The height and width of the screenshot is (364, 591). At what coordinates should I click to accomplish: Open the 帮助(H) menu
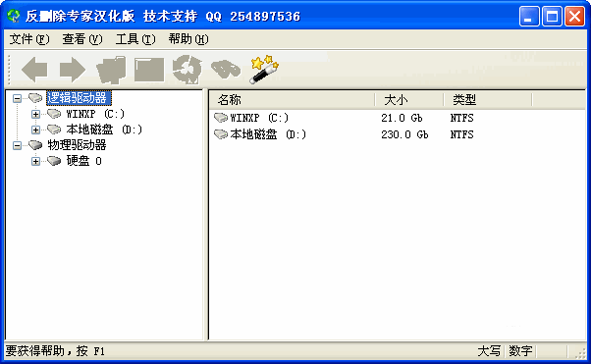click(x=188, y=39)
